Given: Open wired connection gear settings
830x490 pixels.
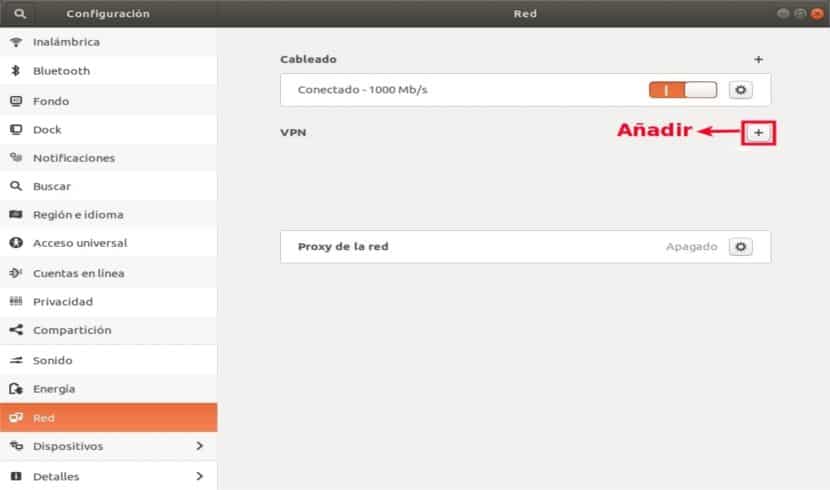Looking at the screenshot, I should pos(741,90).
